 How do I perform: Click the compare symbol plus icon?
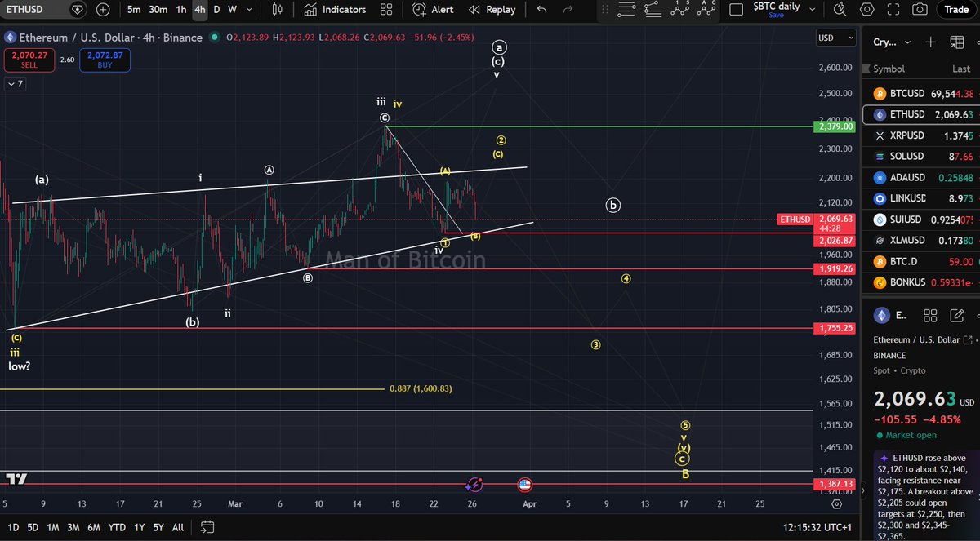point(103,10)
